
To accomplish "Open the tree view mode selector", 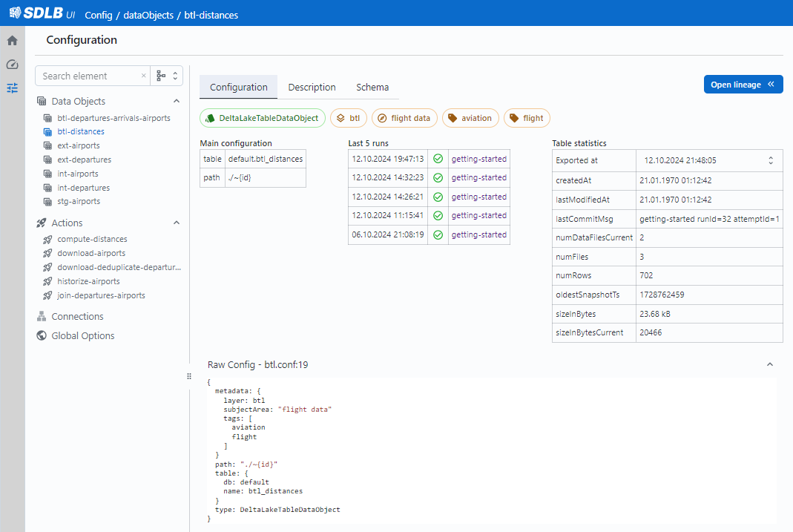I will coord(167,76).
